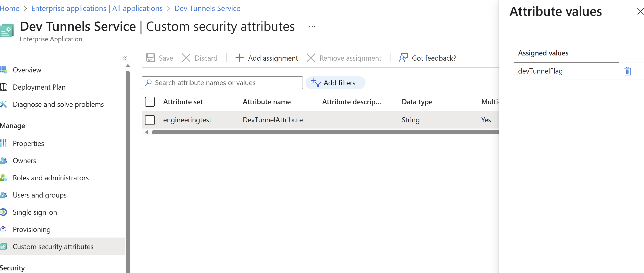Close the Attribute values panel
Screen dimensions: 644x273
(640, 11)
